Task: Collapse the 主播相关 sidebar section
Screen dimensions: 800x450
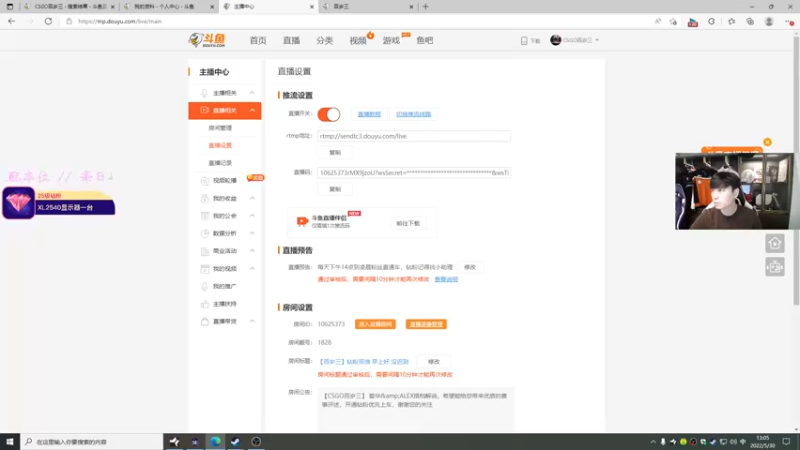Action: [x=252, y=93]
